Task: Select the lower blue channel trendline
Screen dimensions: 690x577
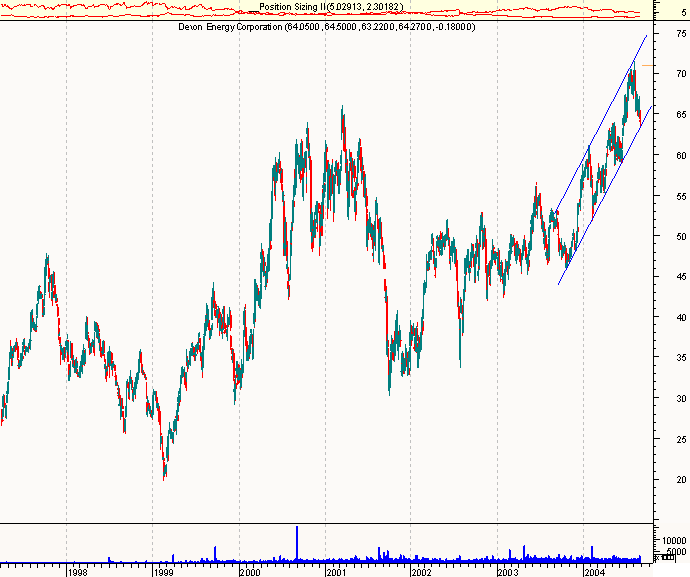Action: pos(605,195)
